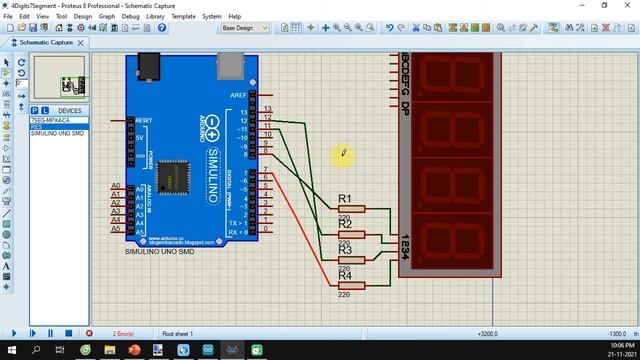Select the Selection Mode arrow tool
The width and height of the screenshot is (640, 360).
[6, 62]
